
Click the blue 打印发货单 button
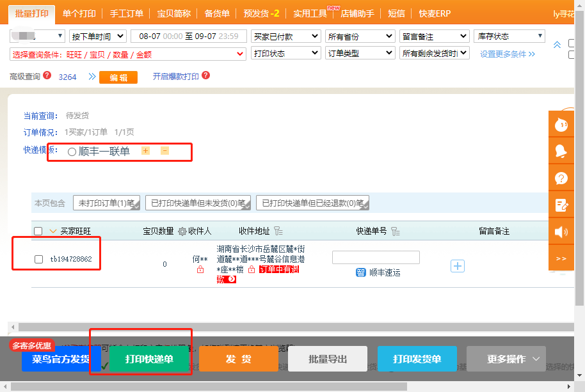pos(417,359)
